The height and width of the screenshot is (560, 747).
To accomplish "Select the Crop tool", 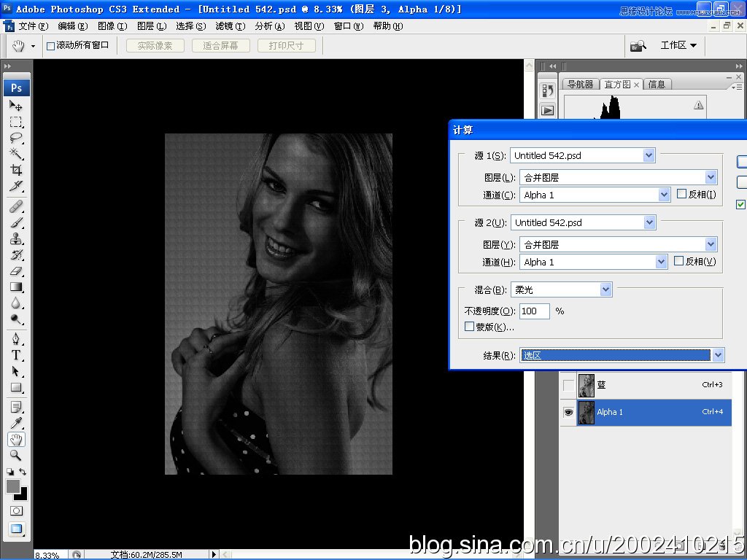I will pyautogui.click(x=16, y=170).
